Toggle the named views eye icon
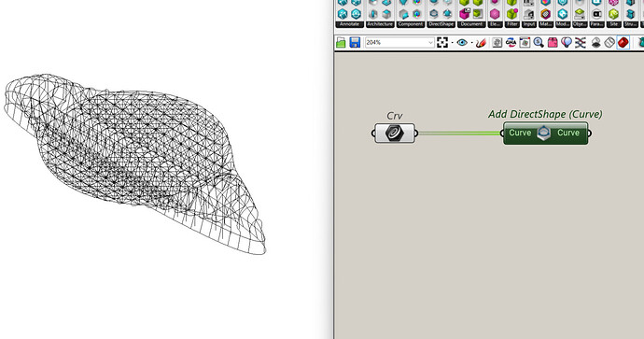This screenshot has height=339, width=644. click(462, 42)
